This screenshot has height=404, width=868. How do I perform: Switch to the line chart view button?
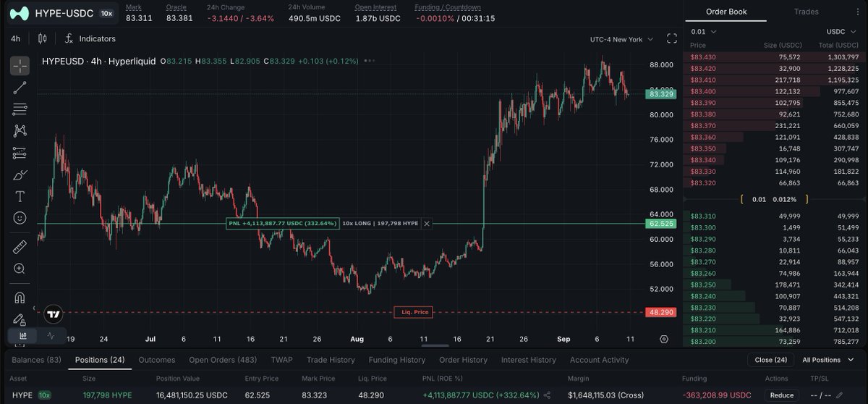pos(50,336)
